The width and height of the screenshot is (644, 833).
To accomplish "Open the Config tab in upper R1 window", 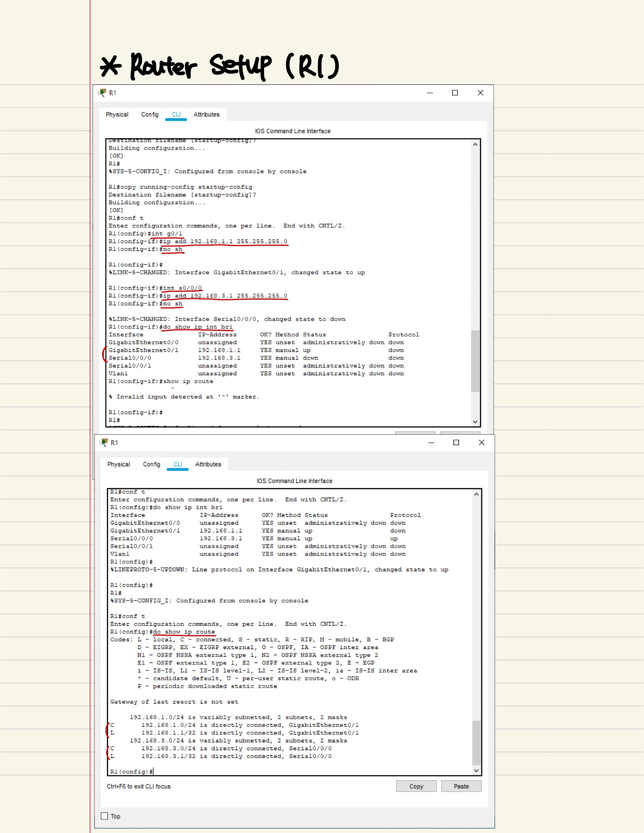I will pyautogui.click(x=150, y=115).
